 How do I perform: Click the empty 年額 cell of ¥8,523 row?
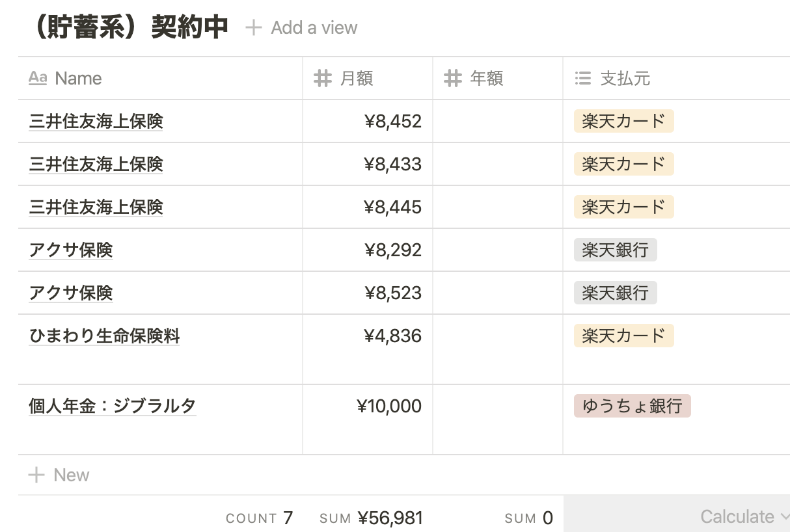[x=498, y=293]
